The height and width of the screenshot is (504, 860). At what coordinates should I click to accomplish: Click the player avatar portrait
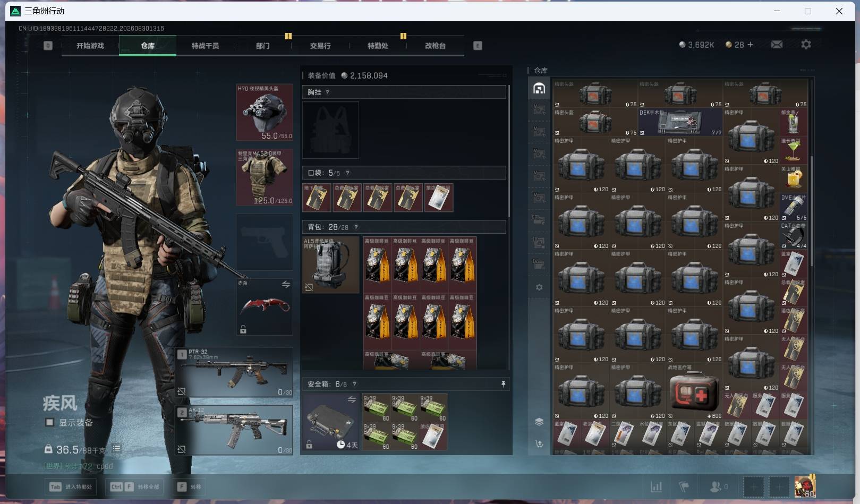(805, 486)
